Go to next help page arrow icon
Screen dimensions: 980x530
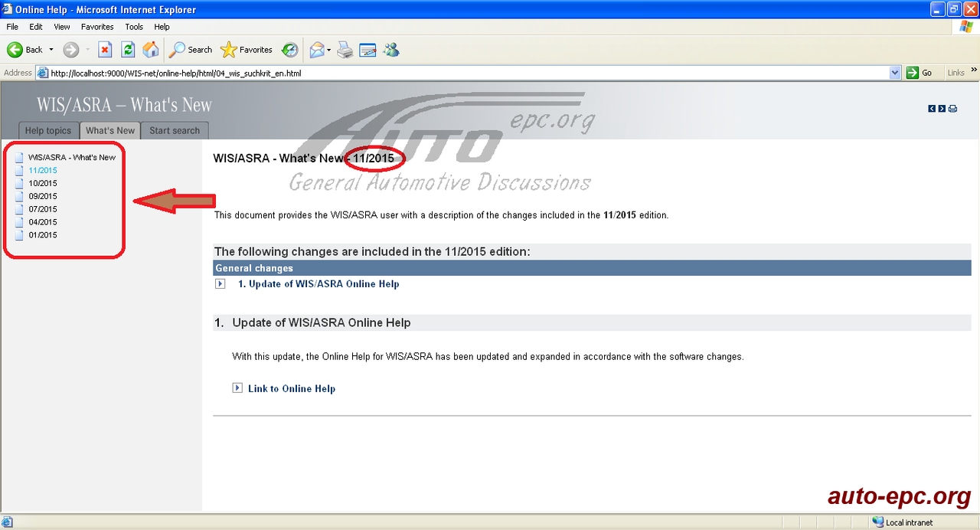(x=942, y=109)
